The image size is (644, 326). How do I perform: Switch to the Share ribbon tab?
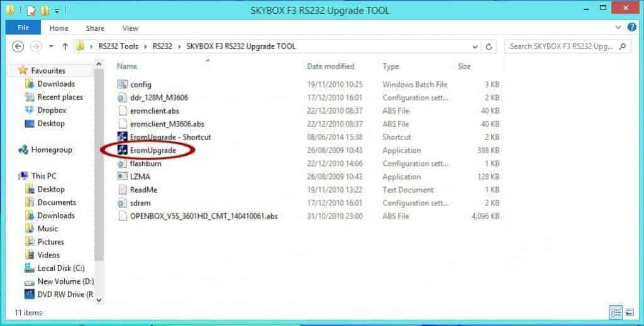(x=95, y=28)
